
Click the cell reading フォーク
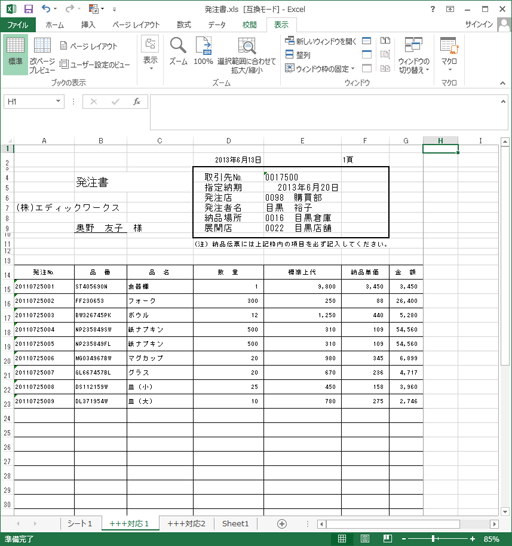[x=160, y=301]
